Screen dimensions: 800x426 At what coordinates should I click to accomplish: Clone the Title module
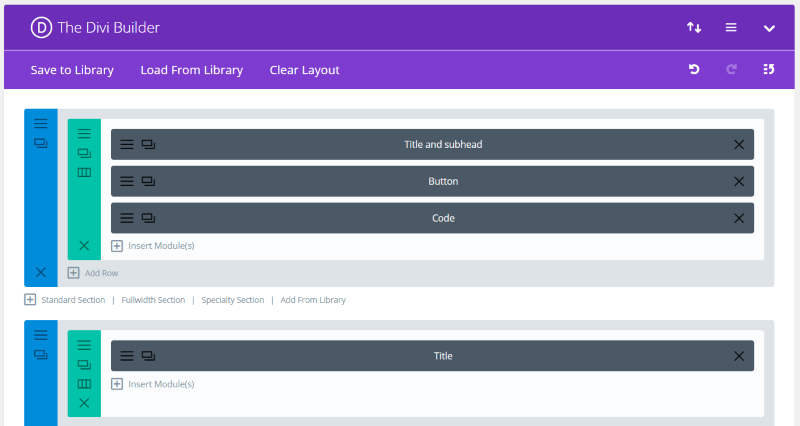[x=148, y=356]
